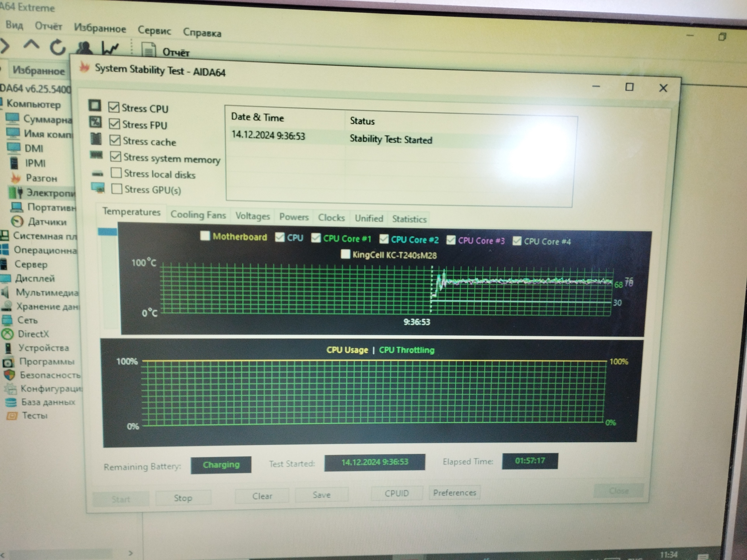Select Разгон flame icon in sidebar tree
This screenshot has width=747, height=560.
16,178
